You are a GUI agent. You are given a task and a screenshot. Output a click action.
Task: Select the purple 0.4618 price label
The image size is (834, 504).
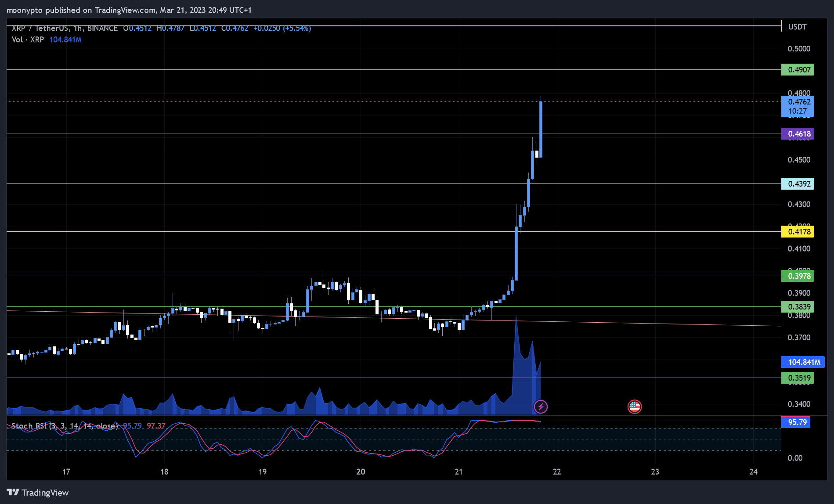(798, 133)
